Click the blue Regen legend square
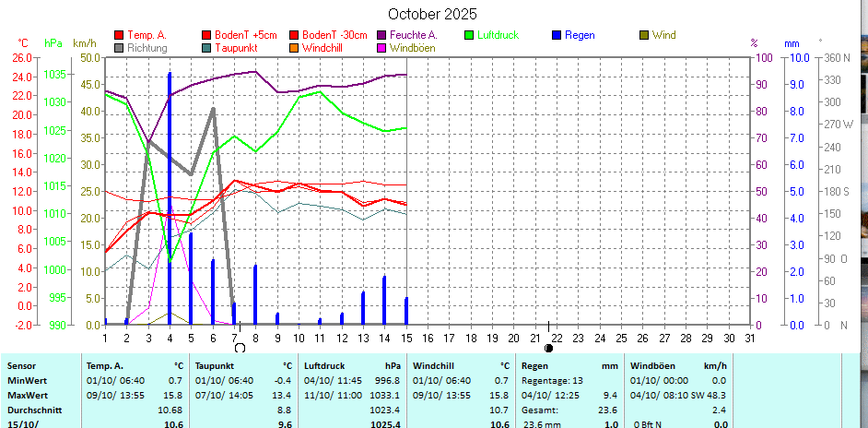This screenshot has height=428, width=868. coord(556,35)
